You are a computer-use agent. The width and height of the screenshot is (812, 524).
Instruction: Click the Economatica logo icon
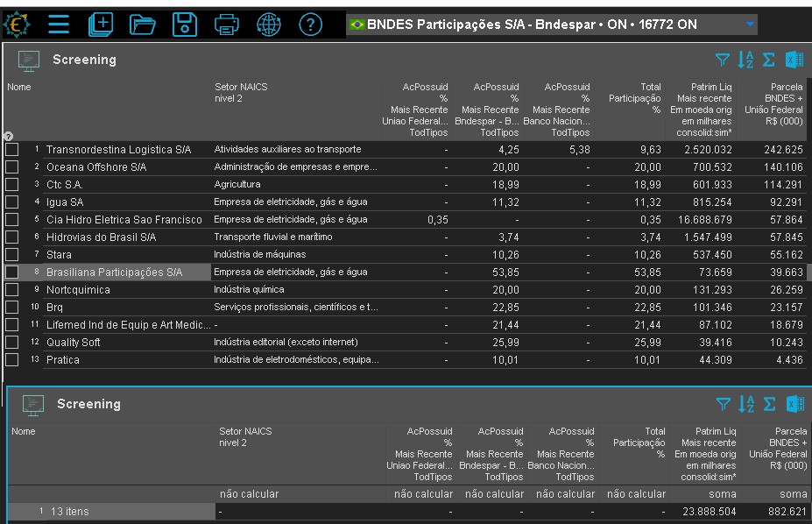(17, 25)
